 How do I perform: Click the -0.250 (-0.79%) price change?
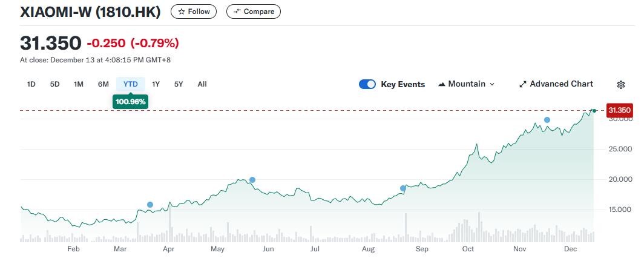click(x=133, y=43)
